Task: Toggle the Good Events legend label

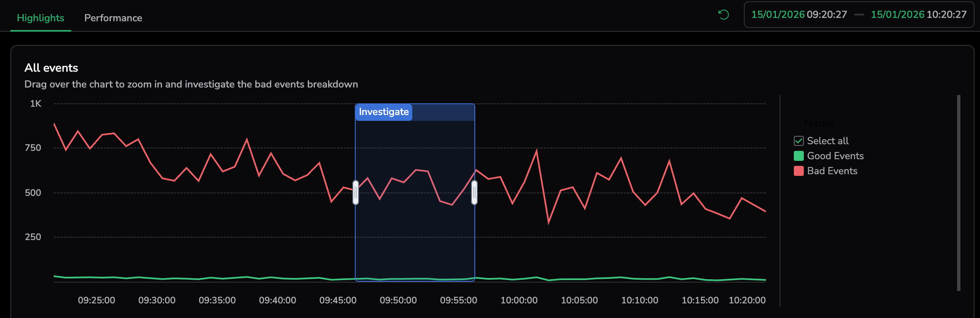Action: [835, 156]
